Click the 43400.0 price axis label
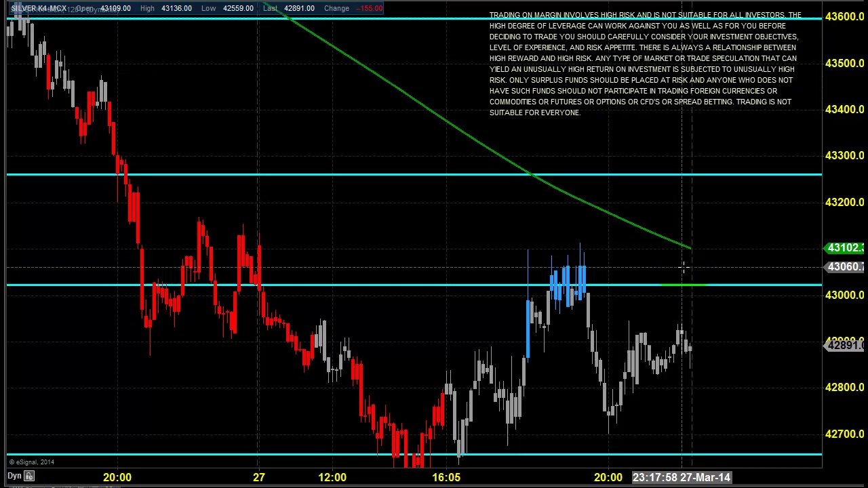 coord(844,109)
